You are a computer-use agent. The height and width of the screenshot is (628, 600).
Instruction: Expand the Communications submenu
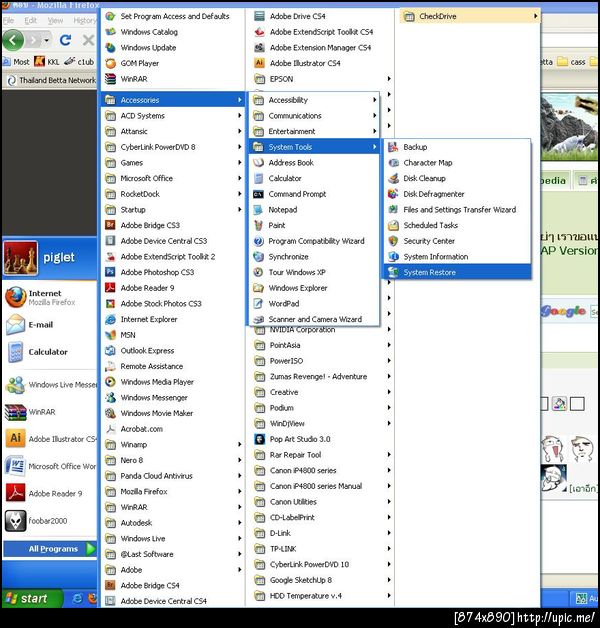[x=314, y=116]
